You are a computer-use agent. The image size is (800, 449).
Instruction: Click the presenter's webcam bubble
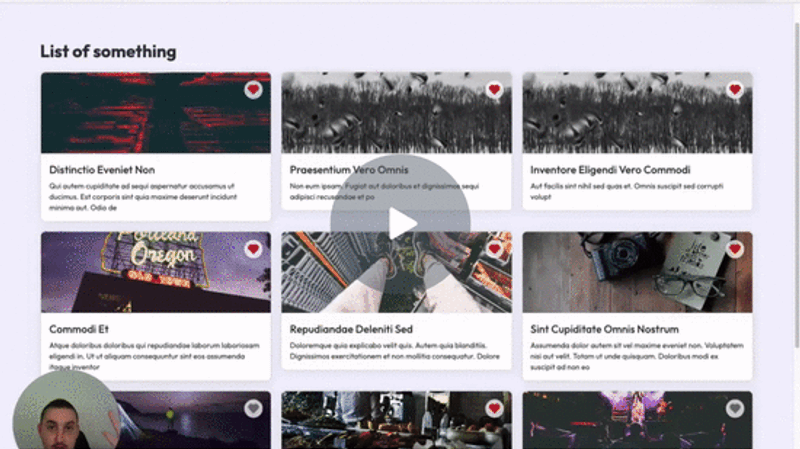(65, 411)
